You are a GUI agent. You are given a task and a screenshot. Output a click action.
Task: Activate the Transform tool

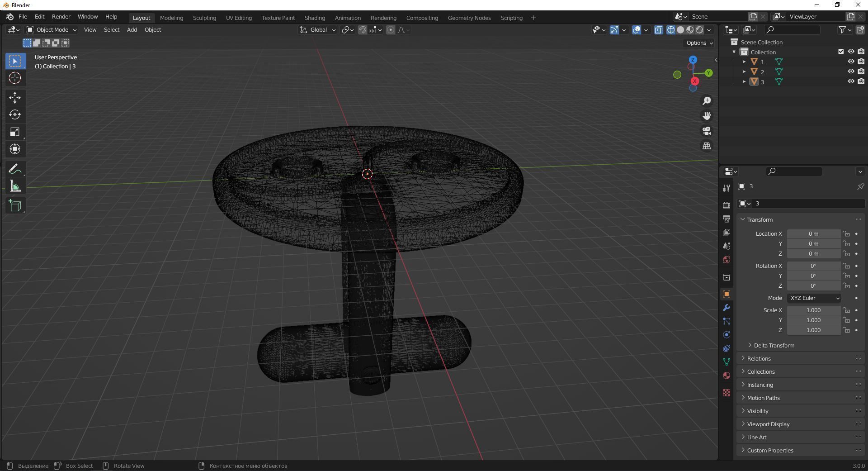[15, 149]
